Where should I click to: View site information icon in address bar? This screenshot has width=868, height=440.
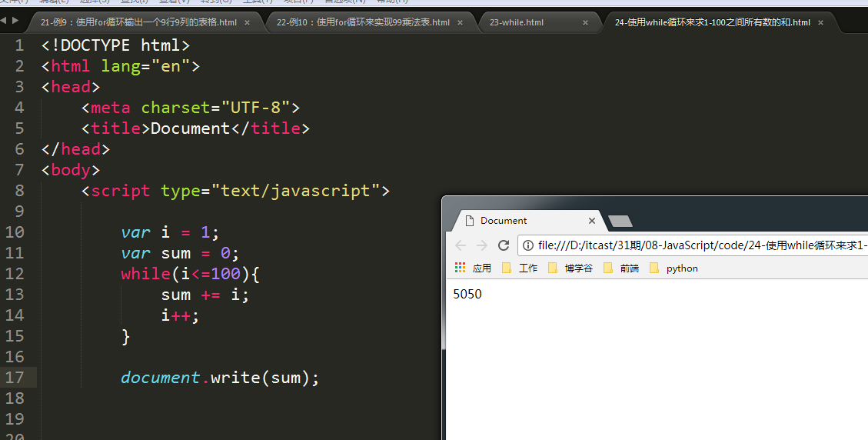(x=528, y=245)
